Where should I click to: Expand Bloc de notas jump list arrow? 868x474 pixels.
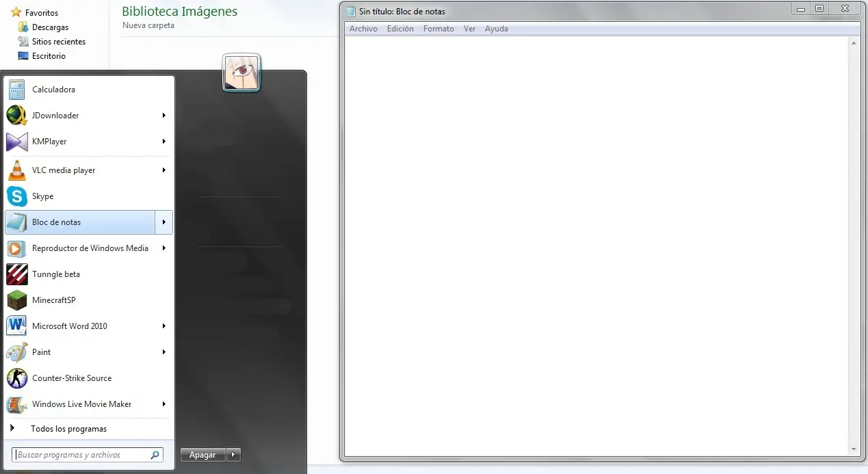pos(164,222)
